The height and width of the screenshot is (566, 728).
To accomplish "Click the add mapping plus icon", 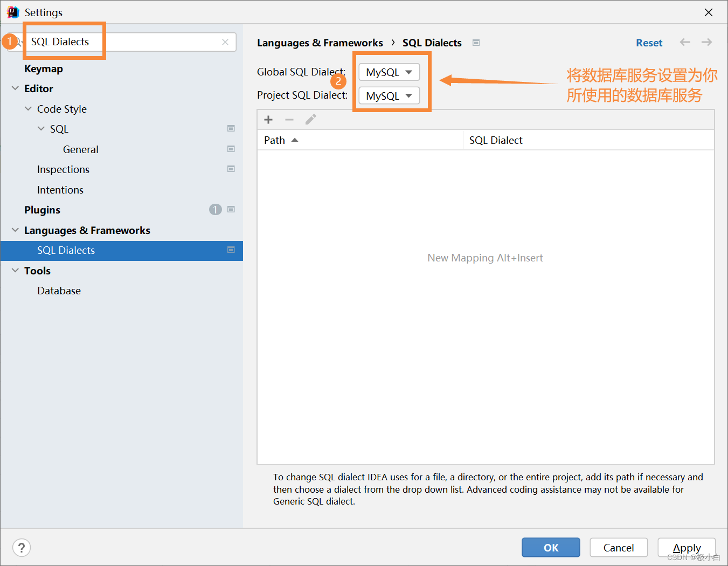I will [x=268, y=120].
